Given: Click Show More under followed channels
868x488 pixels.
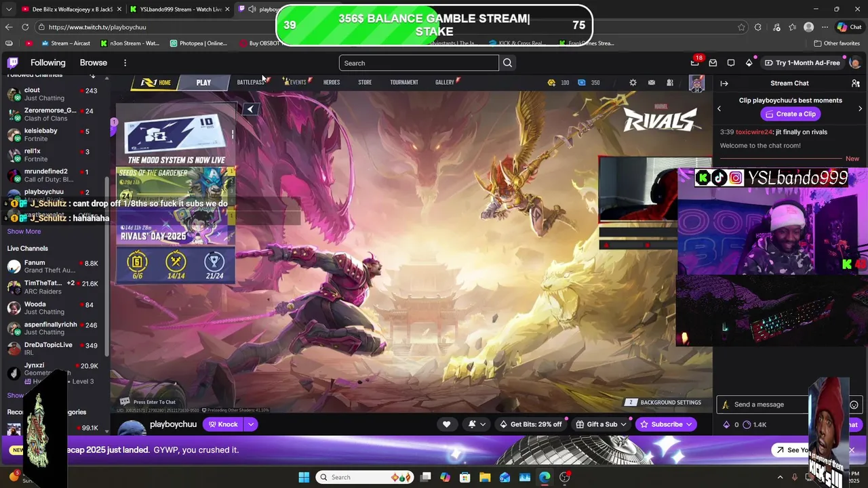Looking at the screenshot, I should coord(24,231).
